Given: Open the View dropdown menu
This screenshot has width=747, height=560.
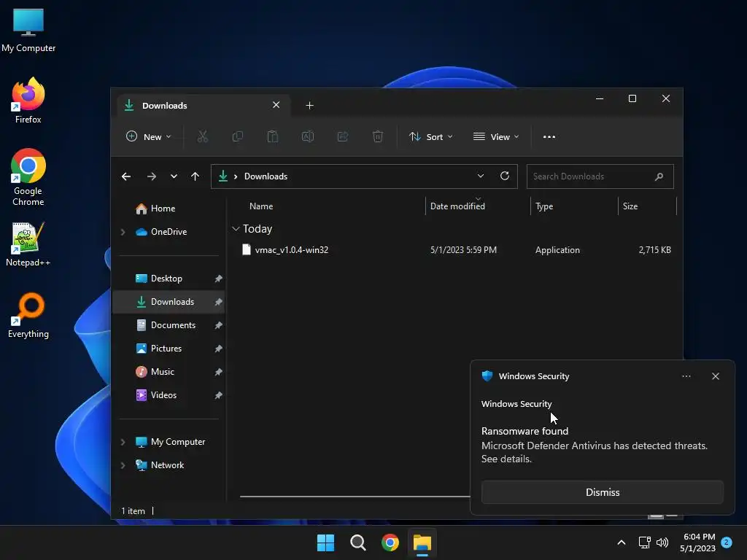Looking at the screenshot, I should (496, 136).
